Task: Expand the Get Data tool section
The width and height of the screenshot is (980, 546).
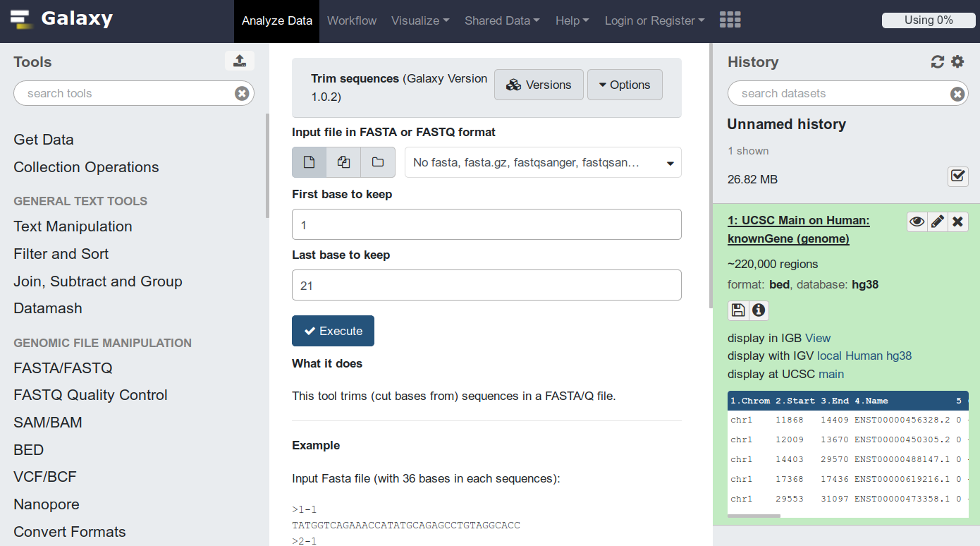Action: pyautogui.click(x=44, y=140)
